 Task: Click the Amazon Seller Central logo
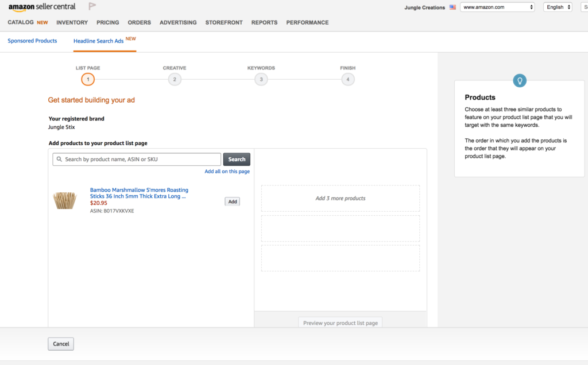[42, 7]
